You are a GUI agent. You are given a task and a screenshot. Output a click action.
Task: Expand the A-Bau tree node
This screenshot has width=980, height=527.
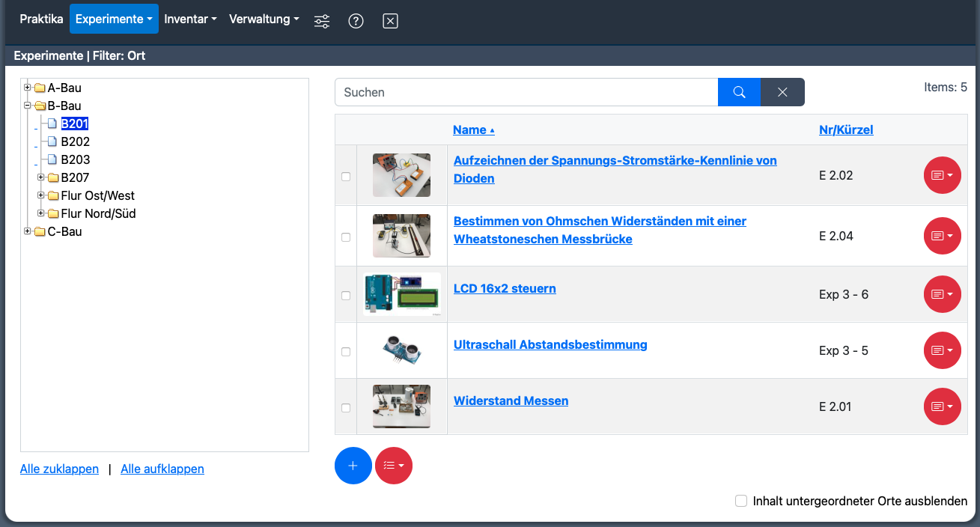[28, 88]
